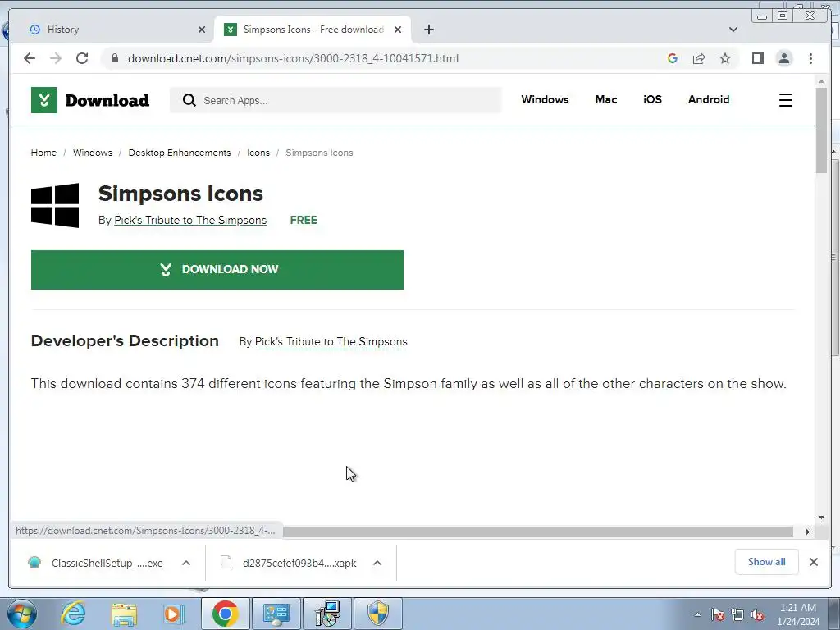Open the Mac category menu

[606, 99]
